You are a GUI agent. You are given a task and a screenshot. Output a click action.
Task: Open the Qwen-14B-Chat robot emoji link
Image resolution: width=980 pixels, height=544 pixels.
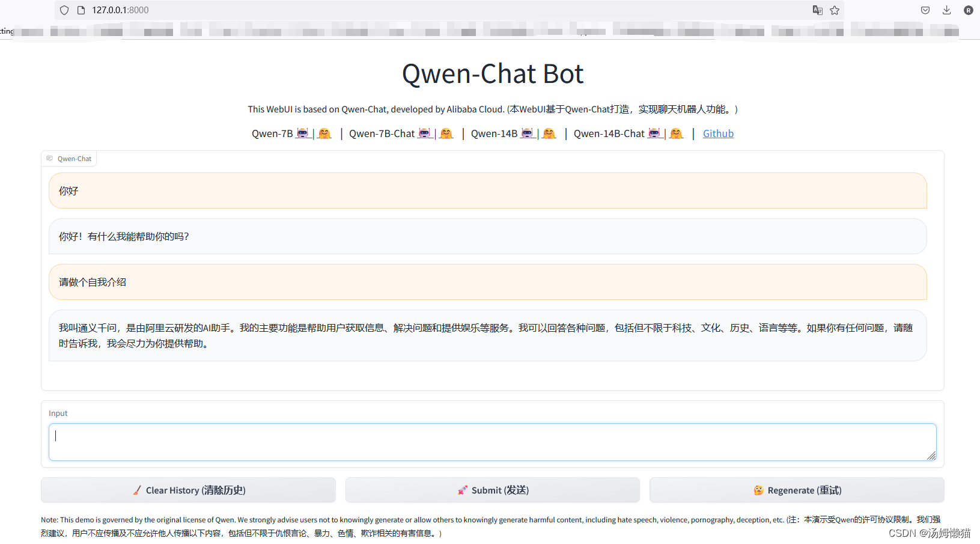pyautogui.click(x=654, y=133)
